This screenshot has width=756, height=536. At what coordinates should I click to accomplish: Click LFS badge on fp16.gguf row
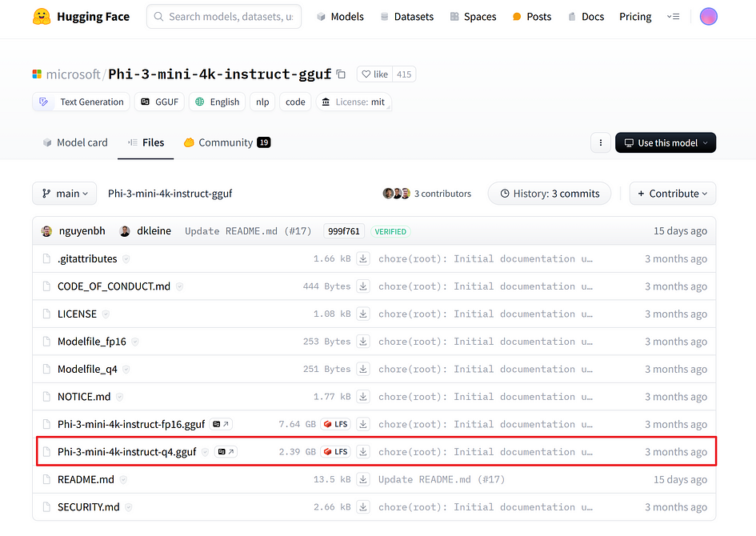[x=335, y=424]
